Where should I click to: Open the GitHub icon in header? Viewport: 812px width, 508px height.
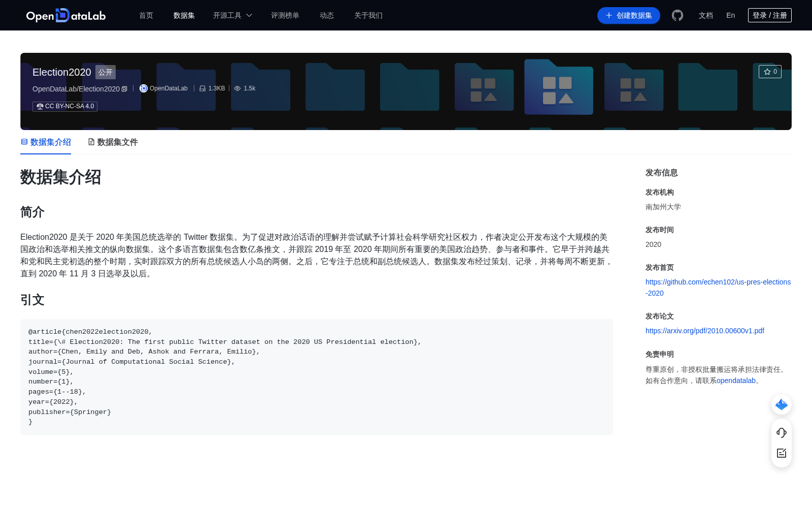(678, 15)
